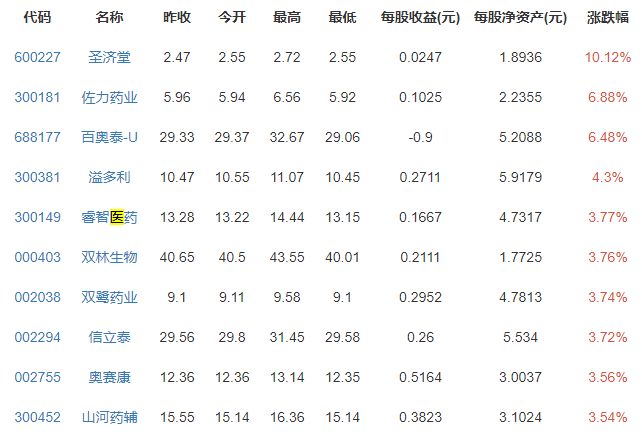Image resolution: width=642 pixels, height=441 pixels.
Task: Open stock code 300149 link
Action: tap(37, 217)
